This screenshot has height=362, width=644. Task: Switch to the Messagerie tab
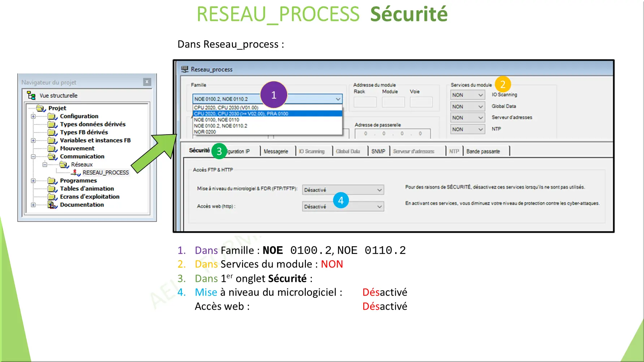point(276,151)
